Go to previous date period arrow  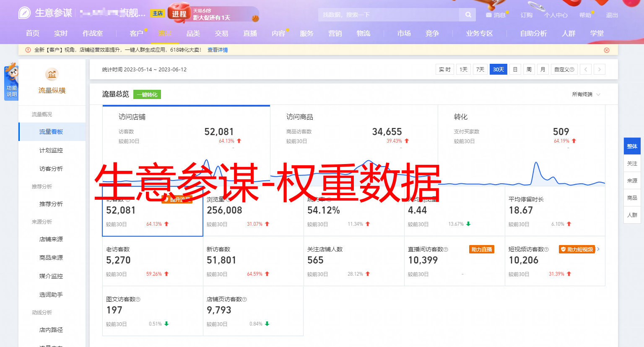coord(586,69)
